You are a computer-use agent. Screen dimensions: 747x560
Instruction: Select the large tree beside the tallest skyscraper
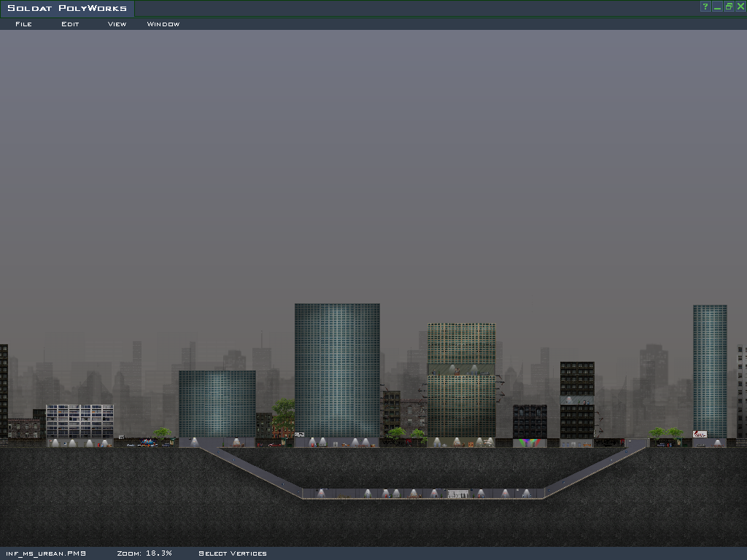pos(283,413)
